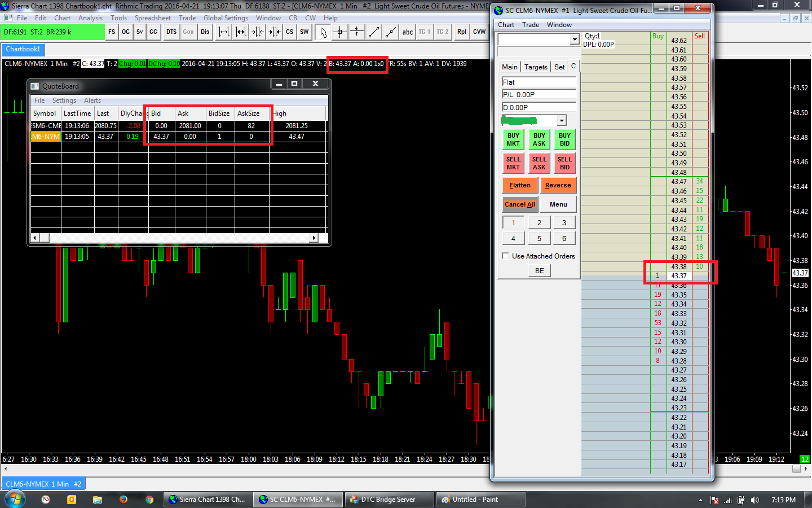
Task: Click the Sv save toolbar button
Action: point(140,32)
